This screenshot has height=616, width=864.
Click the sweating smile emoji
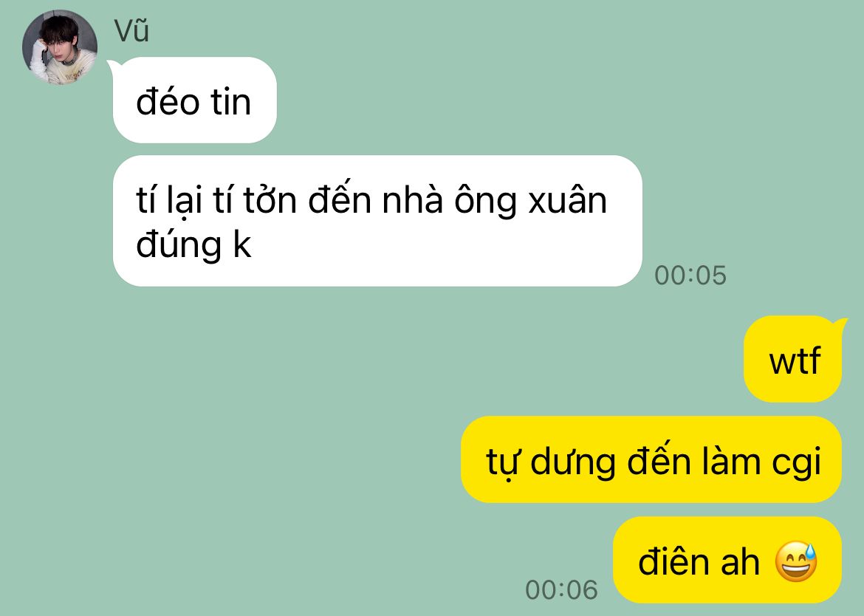point(796,562)
